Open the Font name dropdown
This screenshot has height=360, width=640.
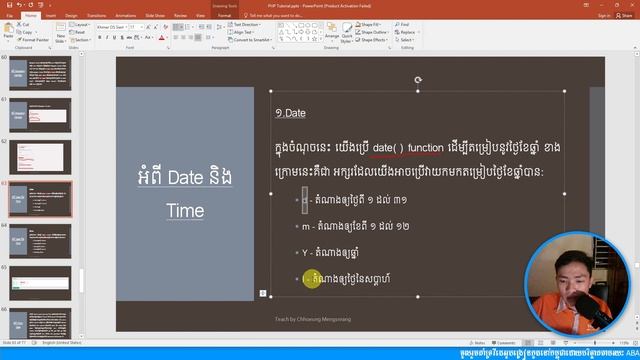click(126, 27)
